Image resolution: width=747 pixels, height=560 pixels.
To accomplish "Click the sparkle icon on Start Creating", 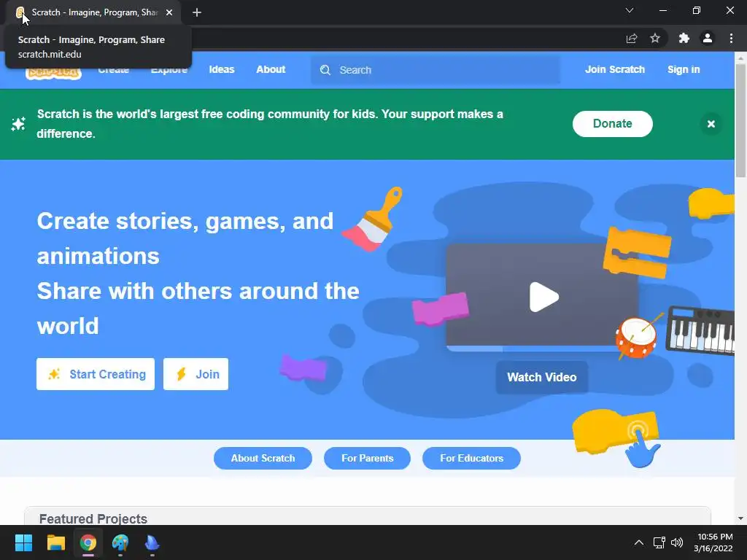I will [x=54, y=374].
